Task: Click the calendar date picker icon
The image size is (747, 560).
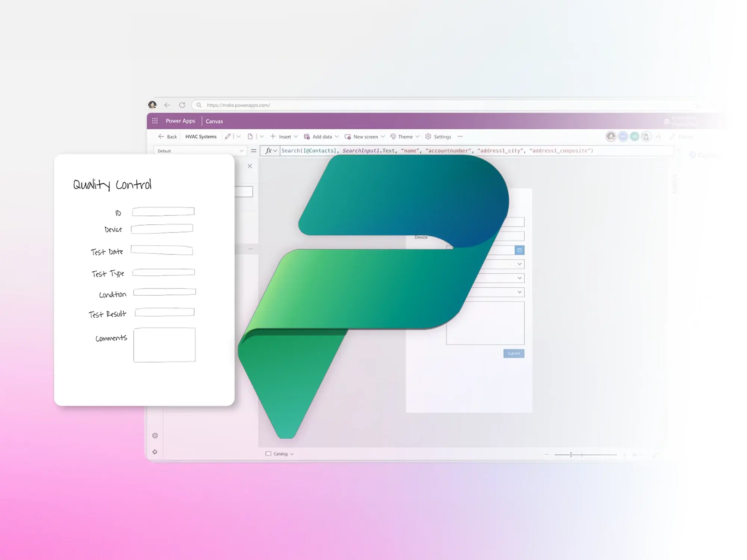Action: click(x=519, y=250)
